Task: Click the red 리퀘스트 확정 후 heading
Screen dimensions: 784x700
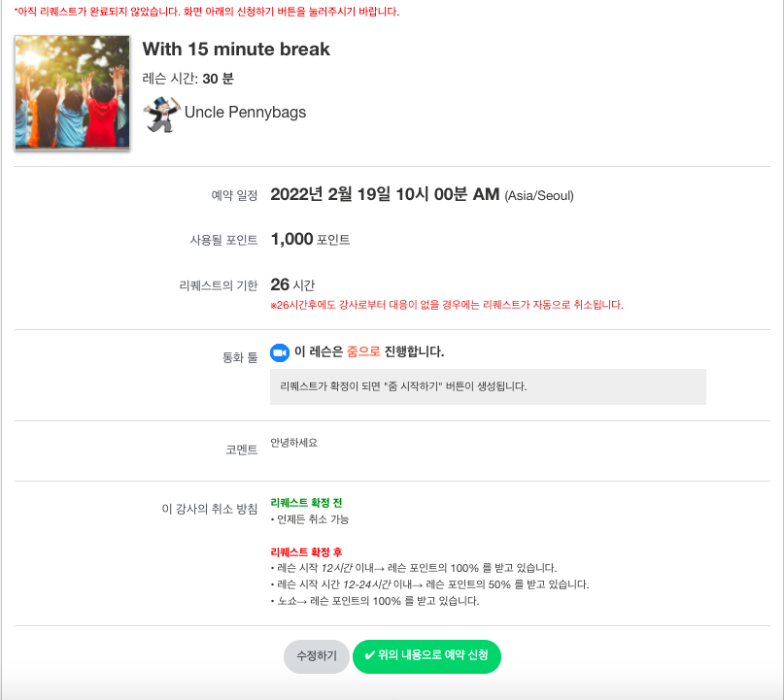Action: [306, 552]
